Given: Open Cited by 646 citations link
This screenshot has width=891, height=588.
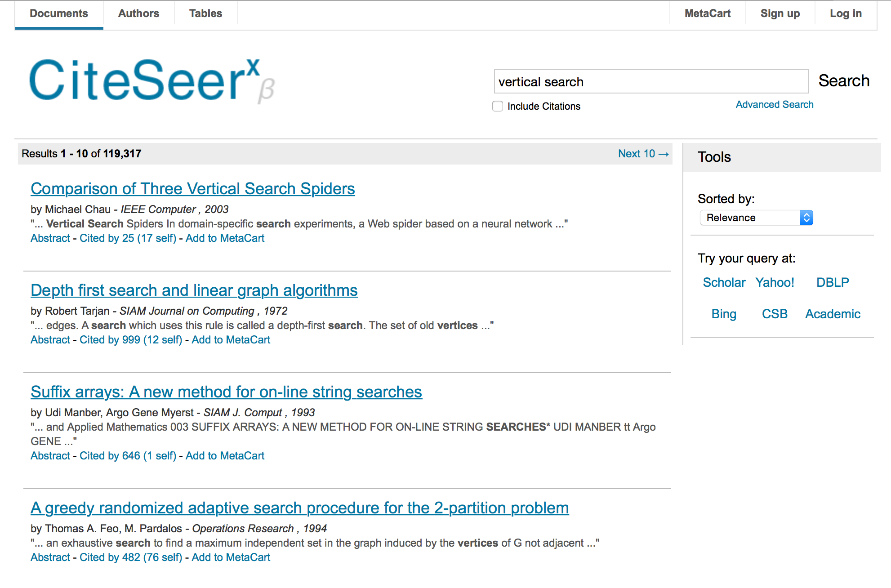Looking at the screenshot, I should (x=128, y=456).
